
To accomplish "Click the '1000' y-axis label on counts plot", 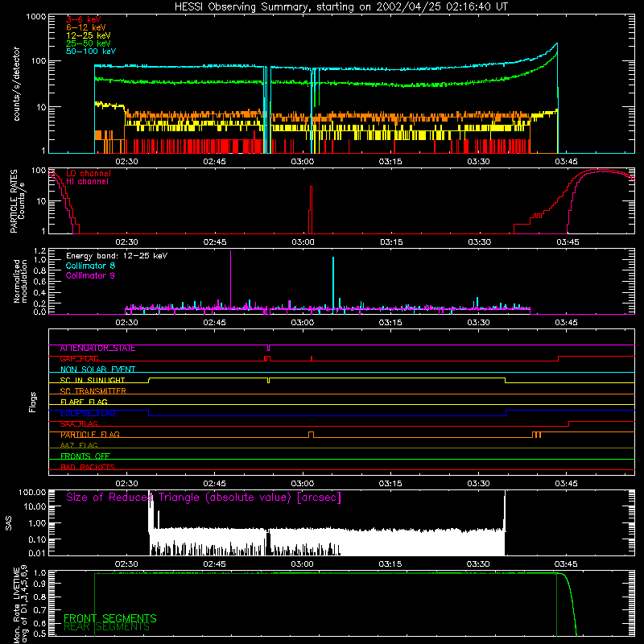I will tap(36, 17).
